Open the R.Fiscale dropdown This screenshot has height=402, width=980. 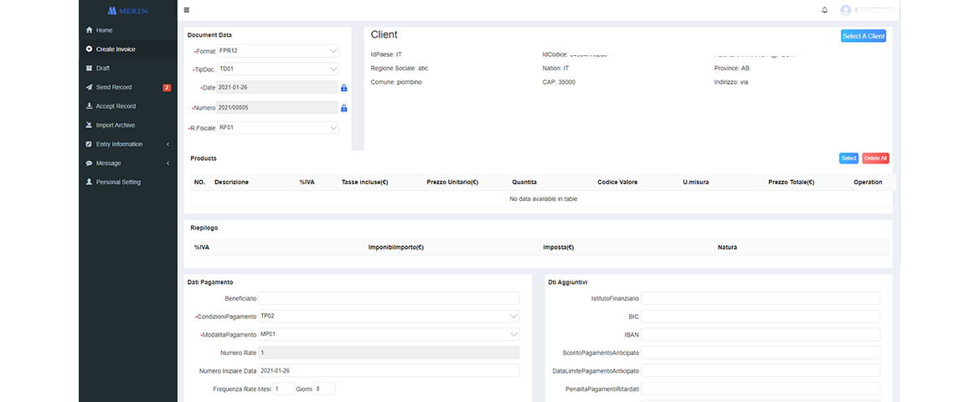[x=278, y=128]
